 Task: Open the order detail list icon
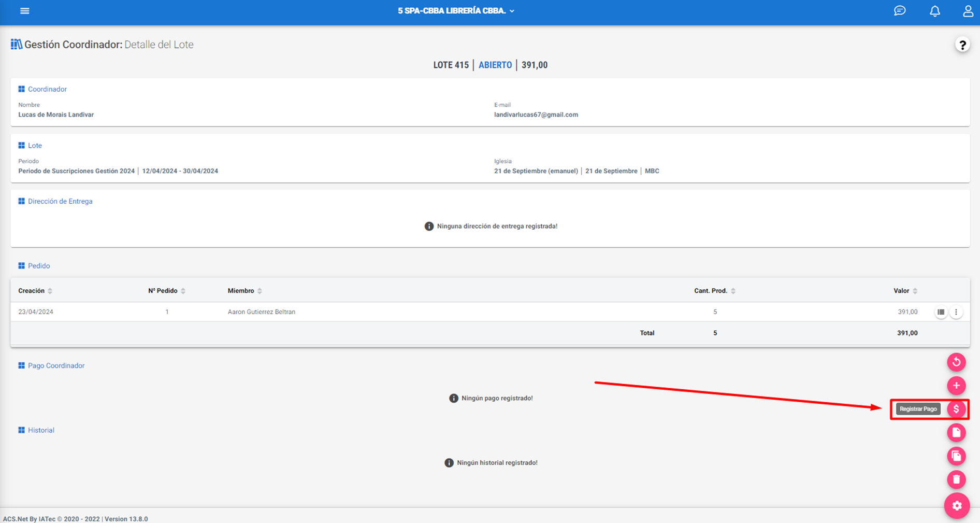pyautogui.click(x=941, y=312)
